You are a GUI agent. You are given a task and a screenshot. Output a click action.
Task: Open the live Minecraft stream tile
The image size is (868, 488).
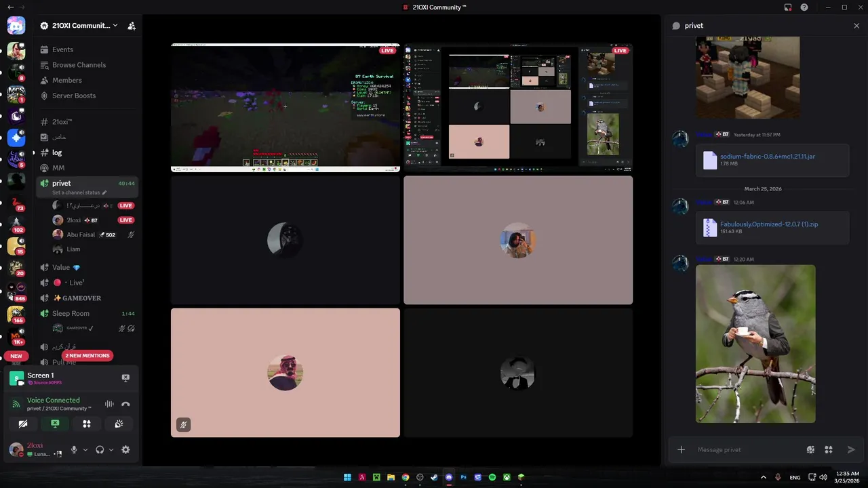click(x=285, y=108)
